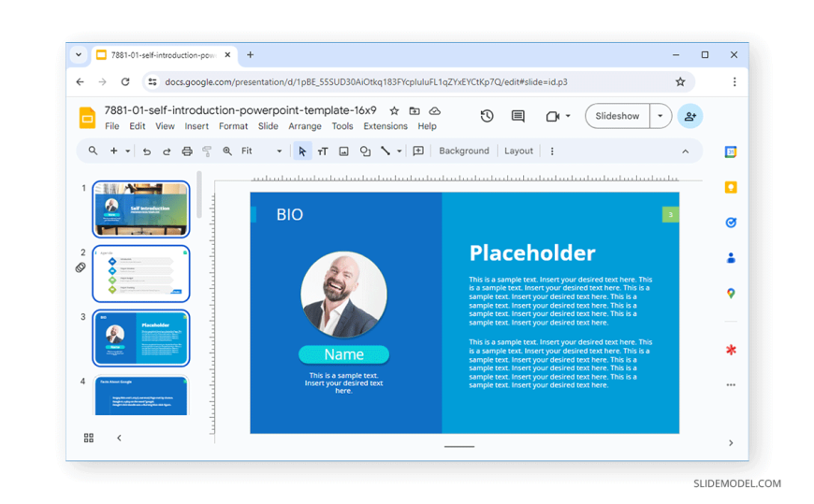Open Google Maps side panel icon

[731, 293]
